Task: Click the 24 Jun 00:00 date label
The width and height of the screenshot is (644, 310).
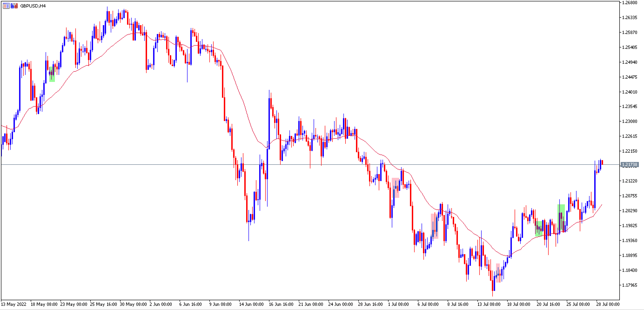Action: click(341, 304)
